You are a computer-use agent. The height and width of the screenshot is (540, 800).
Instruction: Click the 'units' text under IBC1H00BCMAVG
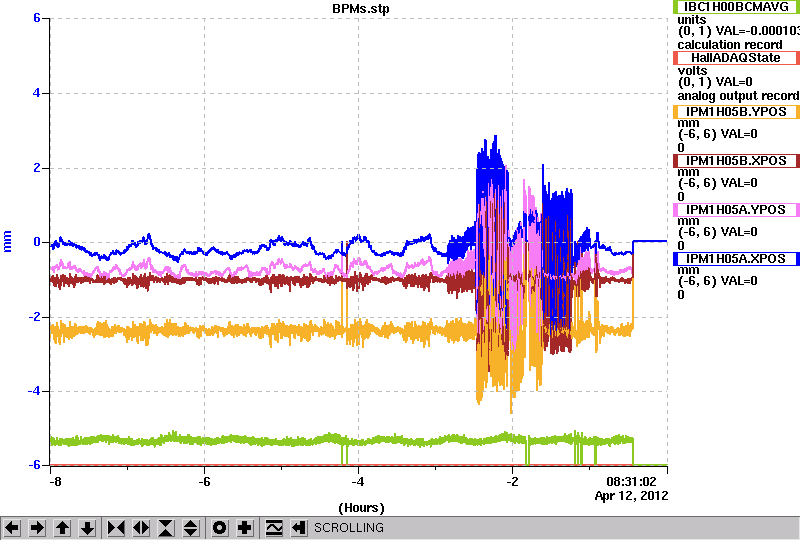point(692,20)
